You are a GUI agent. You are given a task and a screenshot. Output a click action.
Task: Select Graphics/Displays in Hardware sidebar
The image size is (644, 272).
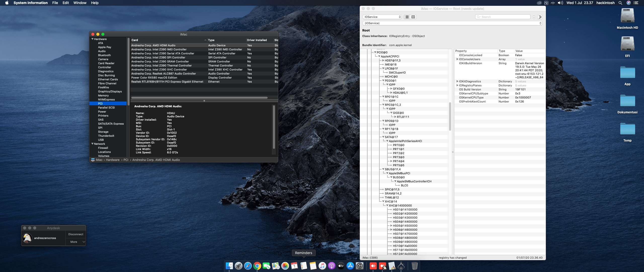click(x=110, y=91)
